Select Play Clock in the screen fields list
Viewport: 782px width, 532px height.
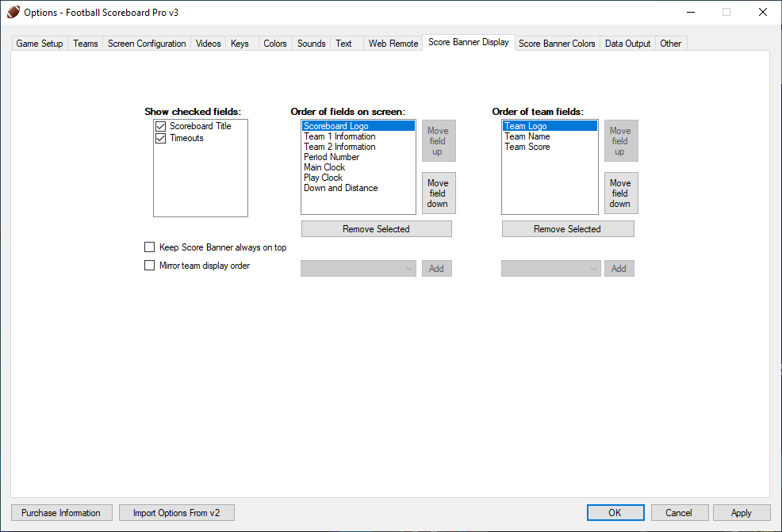[x=323, y=178]
